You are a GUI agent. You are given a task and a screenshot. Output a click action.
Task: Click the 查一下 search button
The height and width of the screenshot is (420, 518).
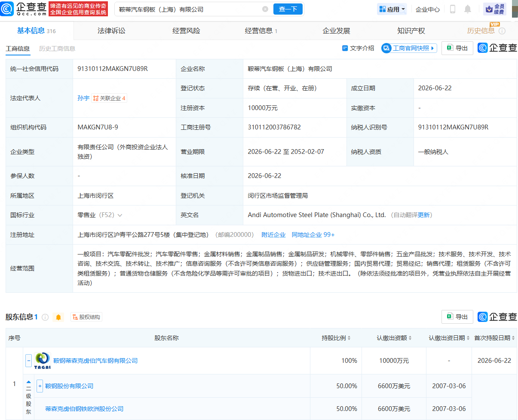coord(288,9)
